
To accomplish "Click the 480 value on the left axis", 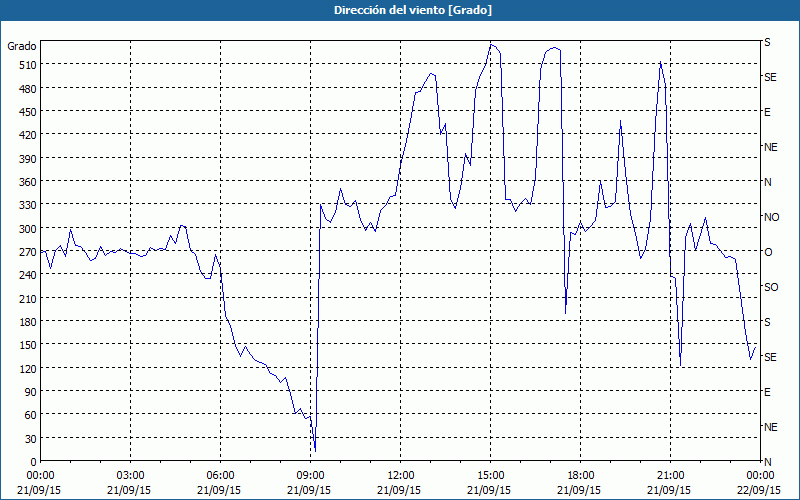I will (27, 89).
